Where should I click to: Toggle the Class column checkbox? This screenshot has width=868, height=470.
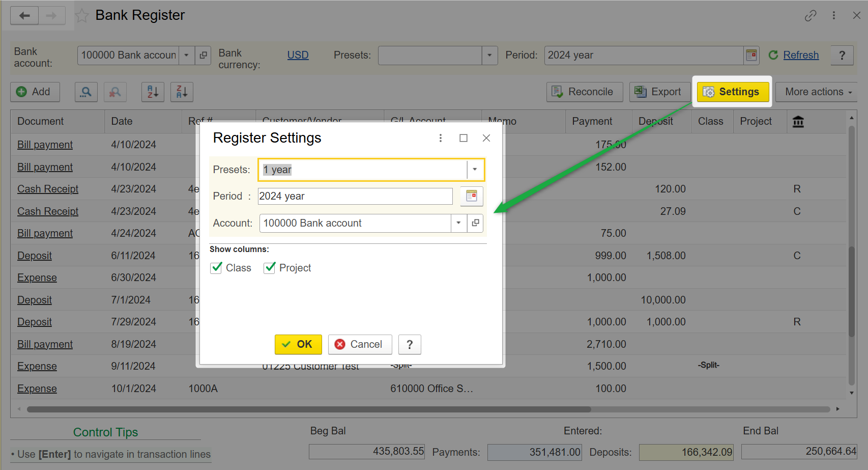click(216, 268)
